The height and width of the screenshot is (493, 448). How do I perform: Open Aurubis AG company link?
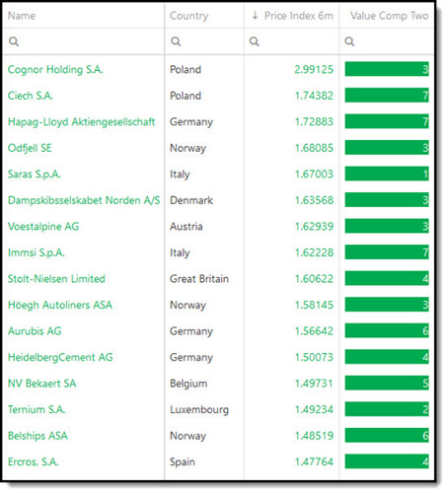[35, 331]
